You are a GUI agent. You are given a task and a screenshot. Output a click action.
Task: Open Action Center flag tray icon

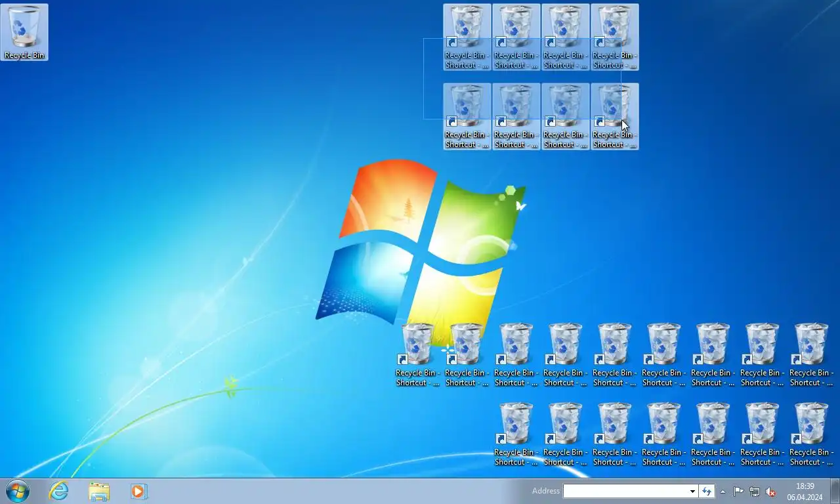(738, 492)
